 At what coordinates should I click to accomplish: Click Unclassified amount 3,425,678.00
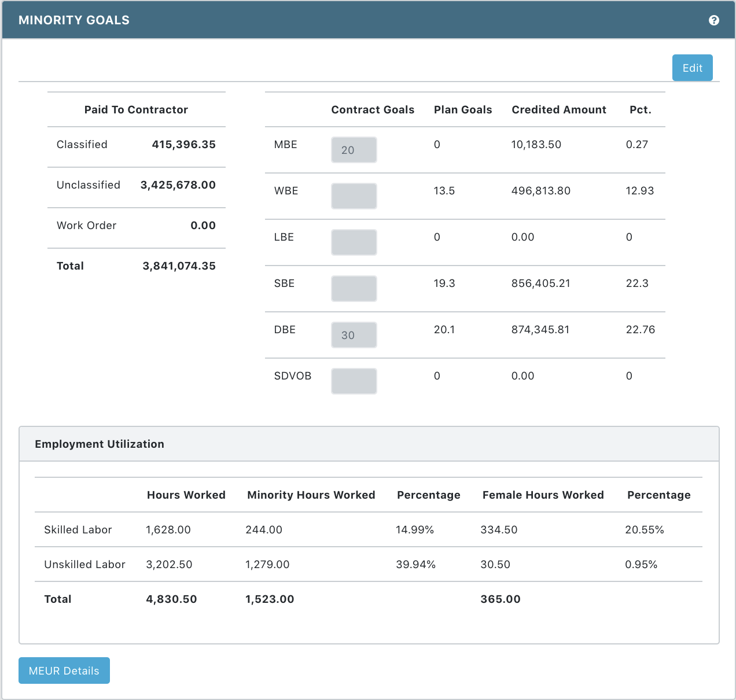click(178, 185)
